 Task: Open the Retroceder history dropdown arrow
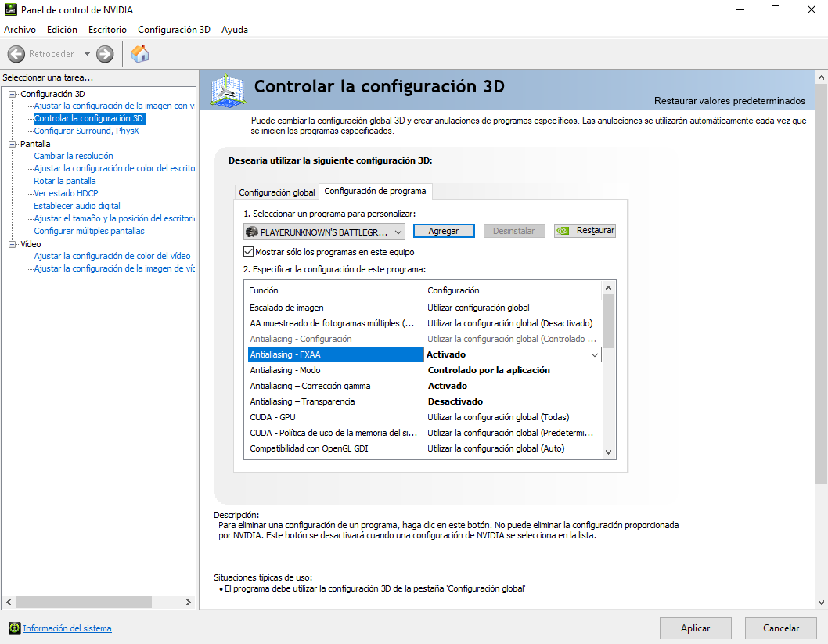click(x=87, y=54)
